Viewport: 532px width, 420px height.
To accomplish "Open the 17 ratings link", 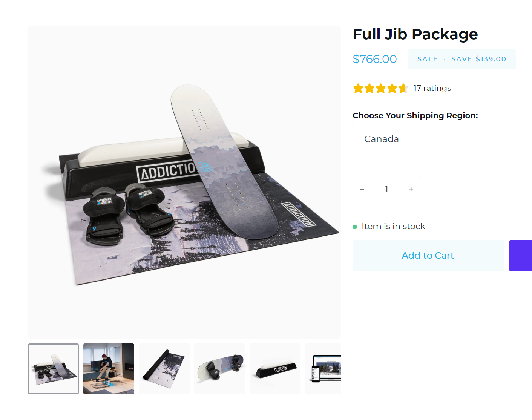I will click(432, 88).
